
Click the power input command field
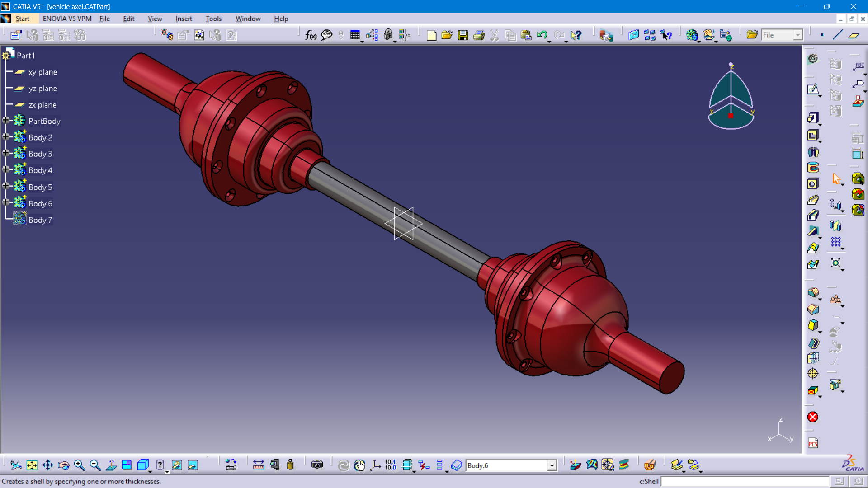(745, 482)
